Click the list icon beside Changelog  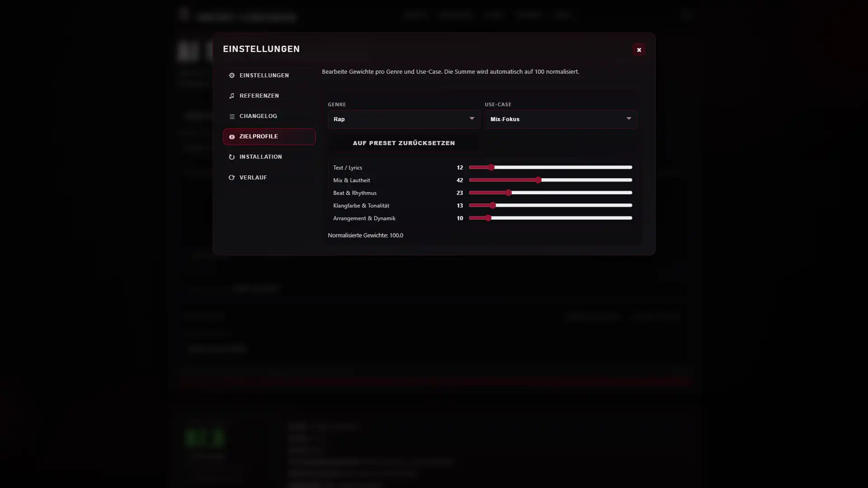pos(232,117)
